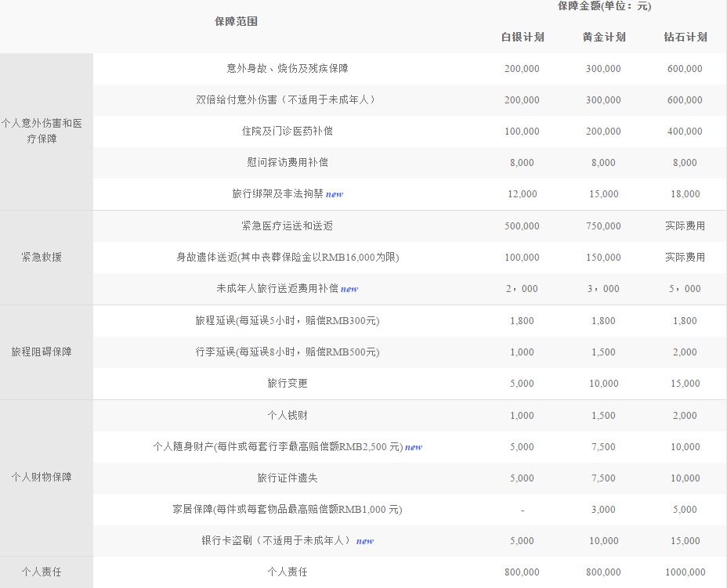Click the 实际费用 cell for 紧急医疗运送和送返
This screenshot has height=588, width=727.
[x=685, y=225]
